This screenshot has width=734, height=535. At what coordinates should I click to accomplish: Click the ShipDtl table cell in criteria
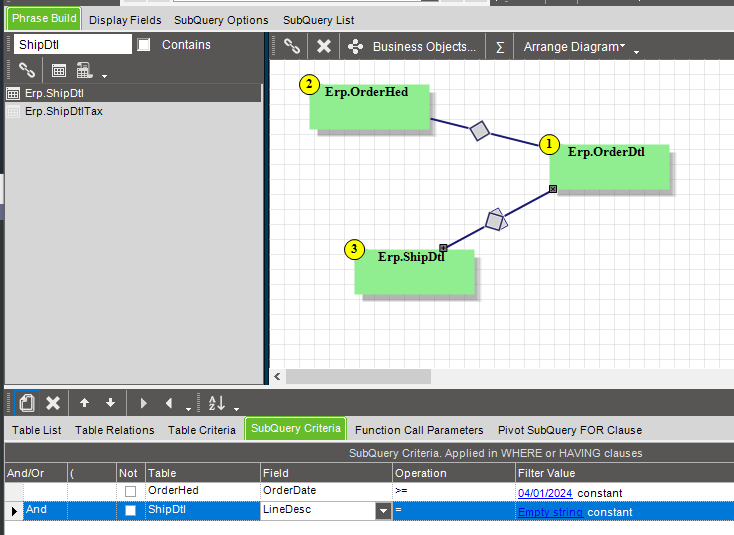(203, 510)
